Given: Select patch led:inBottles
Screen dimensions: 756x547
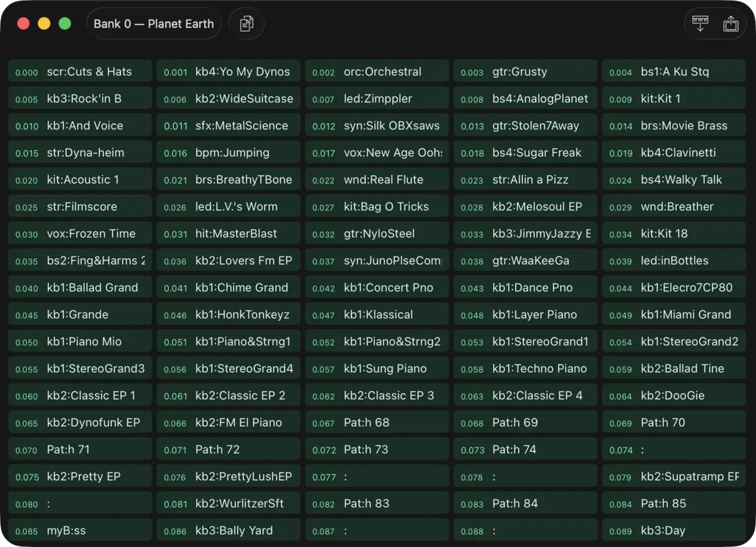Looking at the screenshot, I should tap(675, 261).
